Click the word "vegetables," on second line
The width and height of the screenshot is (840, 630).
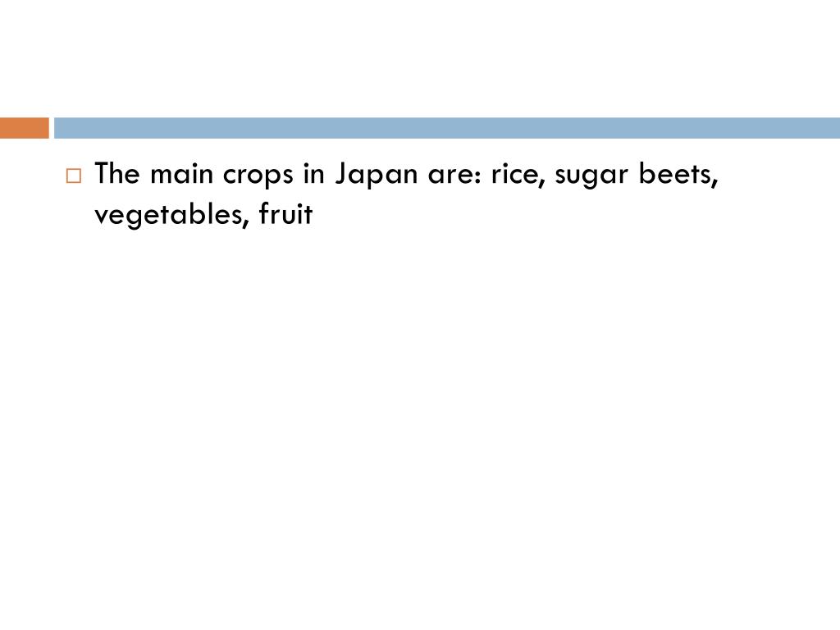click(172, 215)
